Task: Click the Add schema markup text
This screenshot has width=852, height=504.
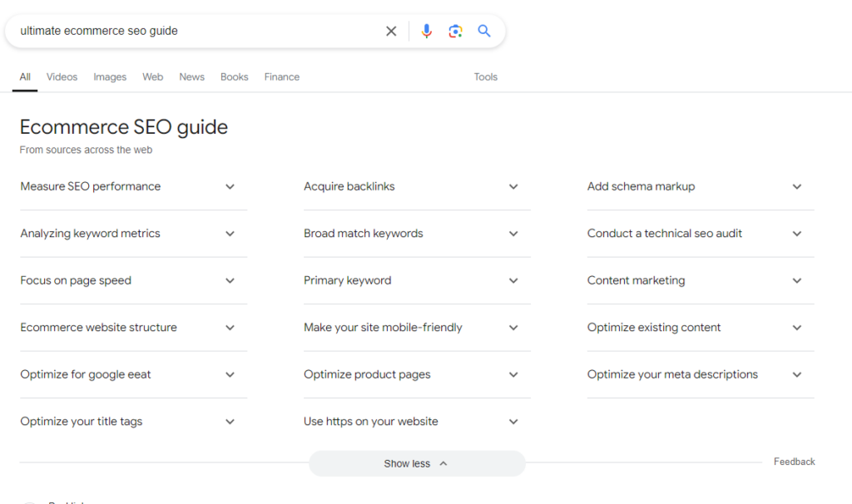Action: pos(641,187)
